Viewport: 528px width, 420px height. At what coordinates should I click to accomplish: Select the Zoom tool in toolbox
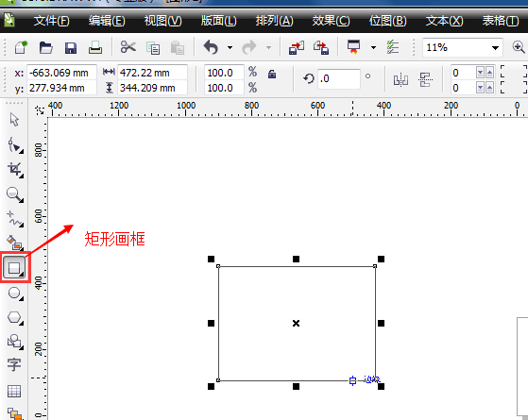(x=15, y=194)
